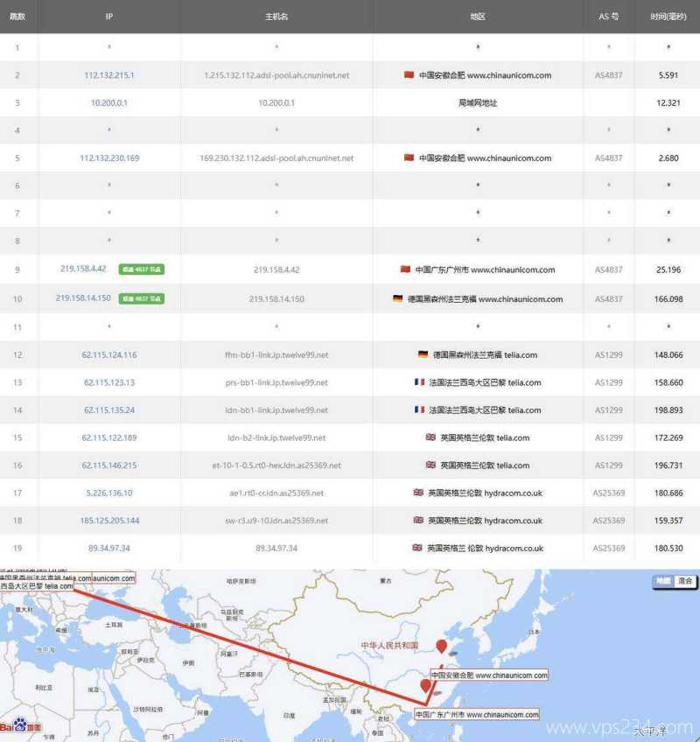Switch map to 混合 hybrid view

click(685, 581)
